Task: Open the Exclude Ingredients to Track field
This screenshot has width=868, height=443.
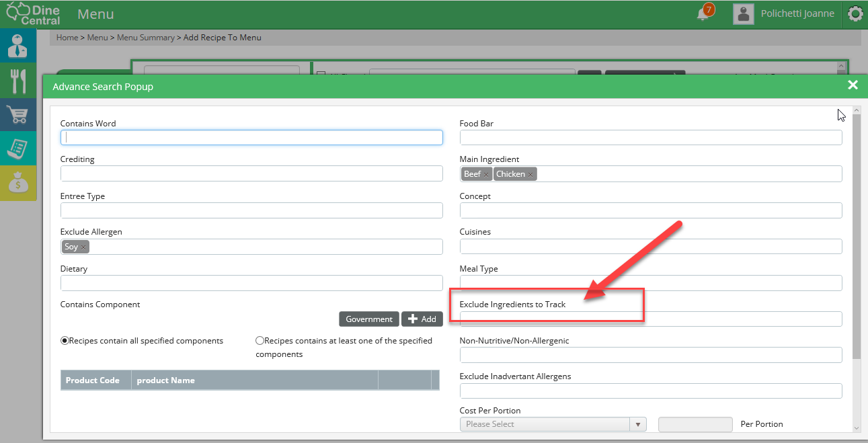Action: coord(650,319)
